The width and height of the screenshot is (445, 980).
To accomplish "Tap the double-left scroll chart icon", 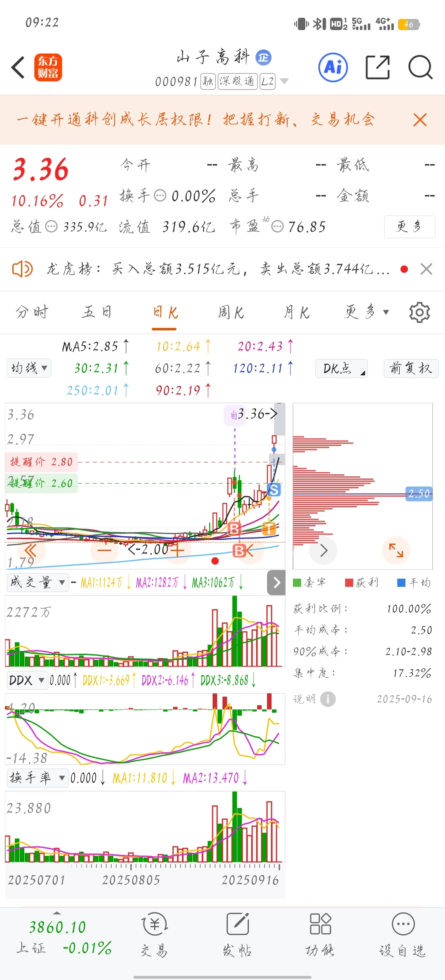I will click(x=31, y=550).
